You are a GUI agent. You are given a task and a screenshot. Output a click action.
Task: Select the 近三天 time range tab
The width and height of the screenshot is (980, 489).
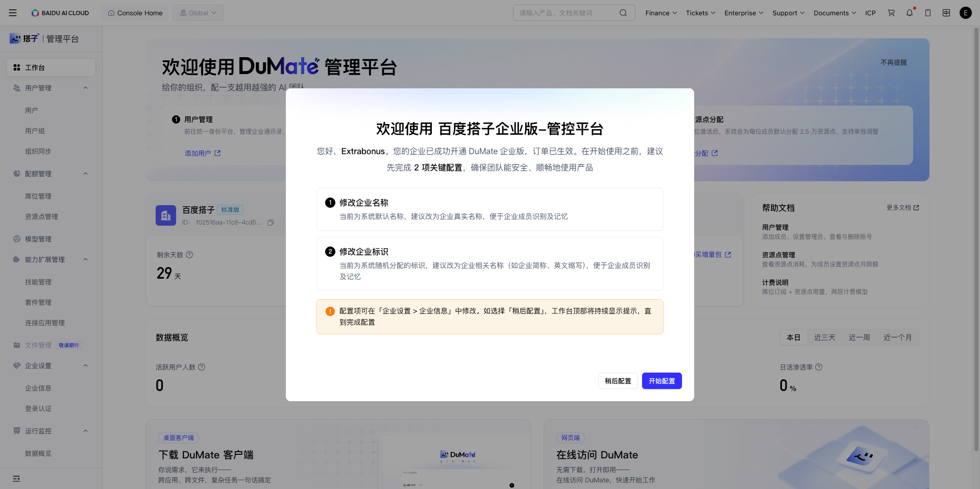click(825, 337)
